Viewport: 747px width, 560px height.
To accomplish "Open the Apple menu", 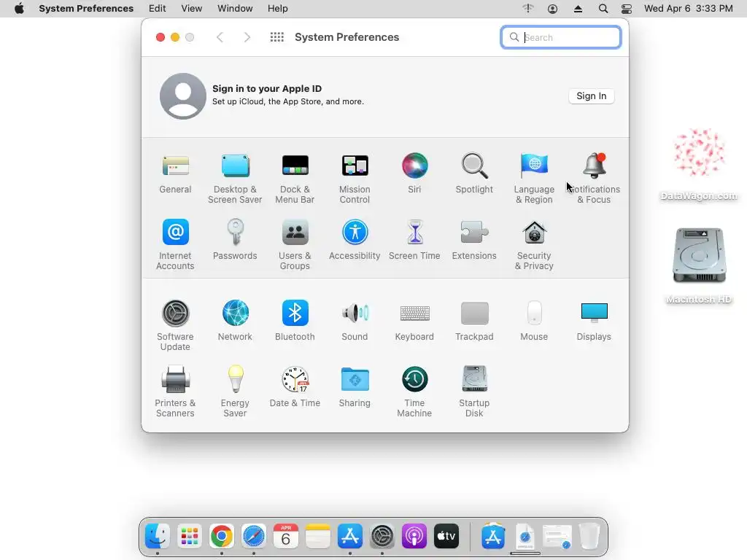I will coord(19,9).
